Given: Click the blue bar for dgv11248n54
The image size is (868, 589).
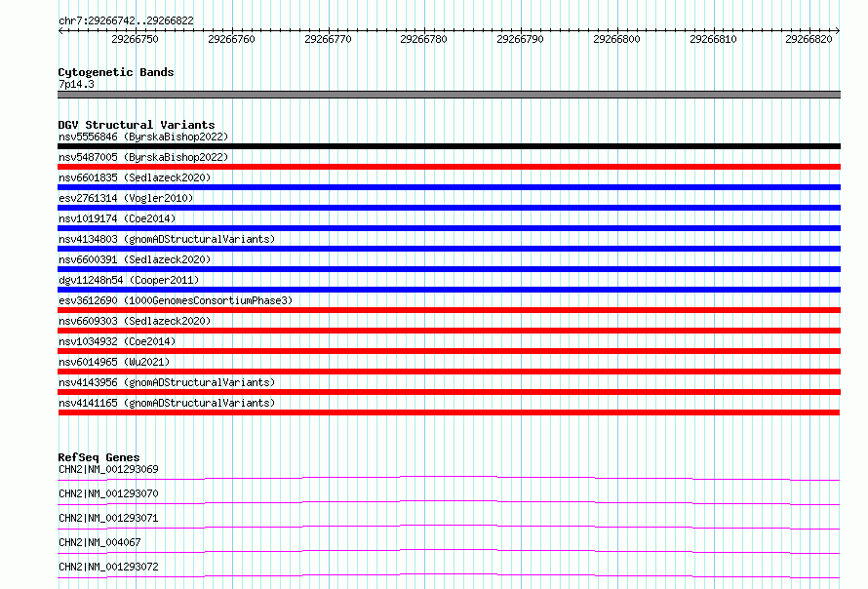Looking at the screenshot, I should coord(449,290).
